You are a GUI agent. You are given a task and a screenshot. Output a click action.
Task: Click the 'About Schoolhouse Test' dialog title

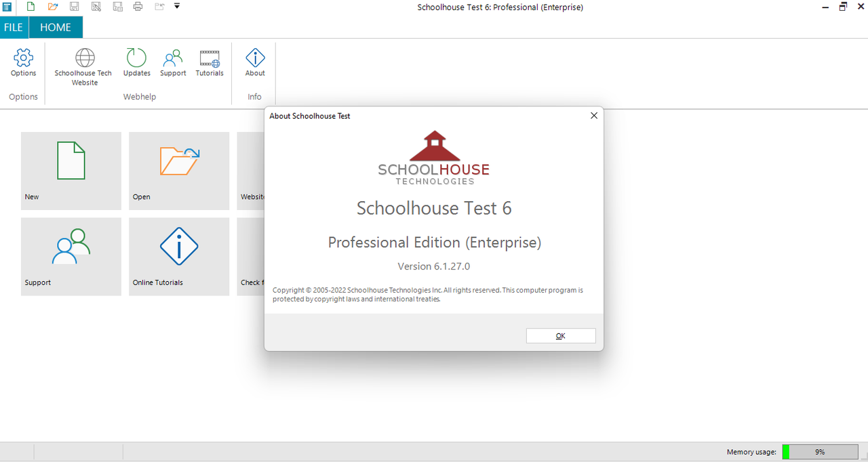[x=310, y=116]
